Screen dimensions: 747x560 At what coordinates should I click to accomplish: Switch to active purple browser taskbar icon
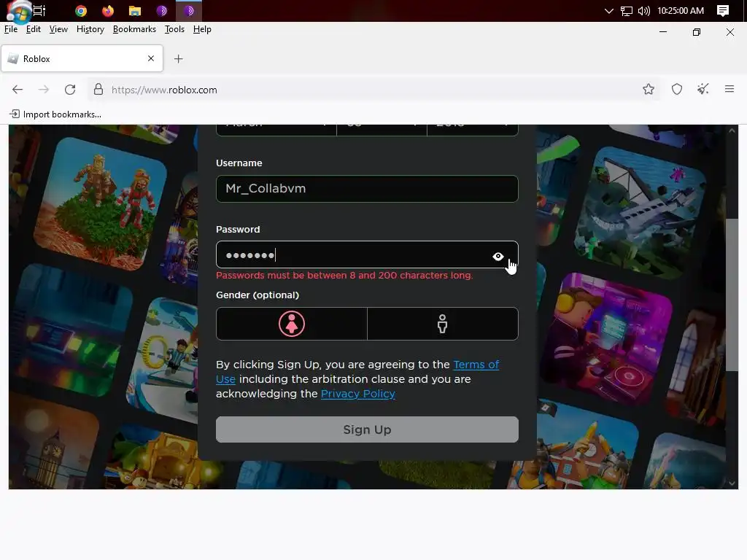[189, 10]
